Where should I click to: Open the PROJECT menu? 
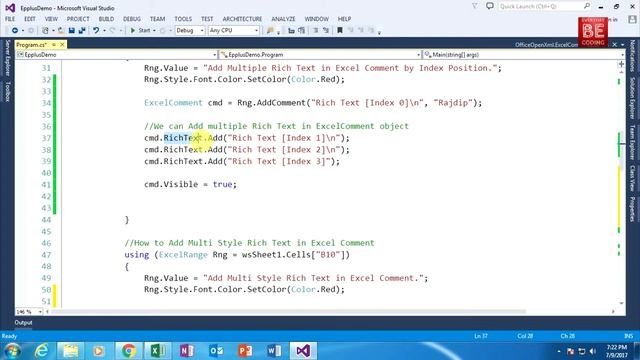78,19
